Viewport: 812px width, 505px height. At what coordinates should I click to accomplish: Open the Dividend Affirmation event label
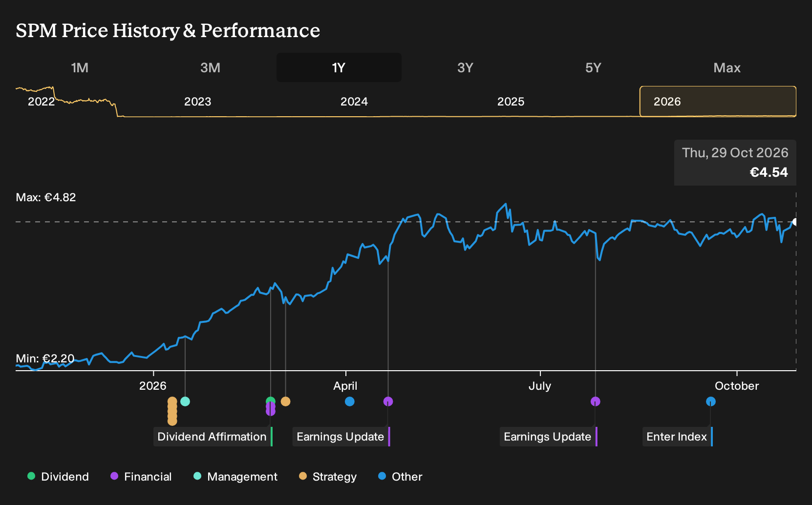coord(213,437)
